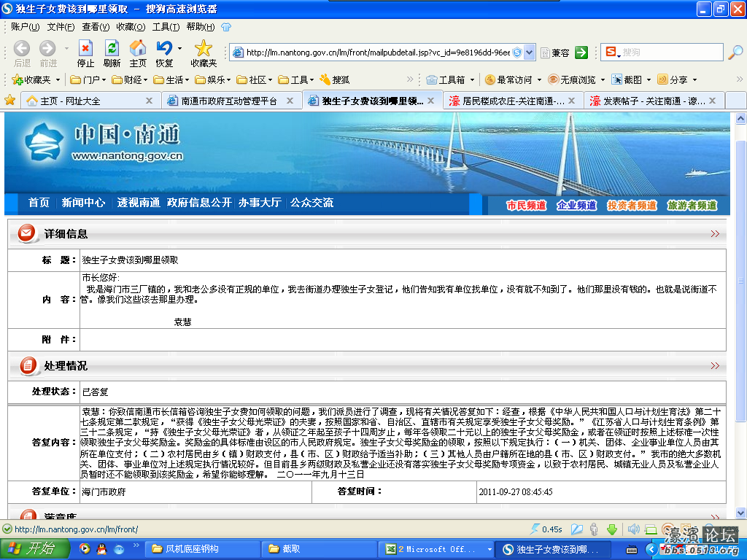Click 办事大厅 navigation link
The height and width of the screenshot is (560, 747).
click(260, 203)
